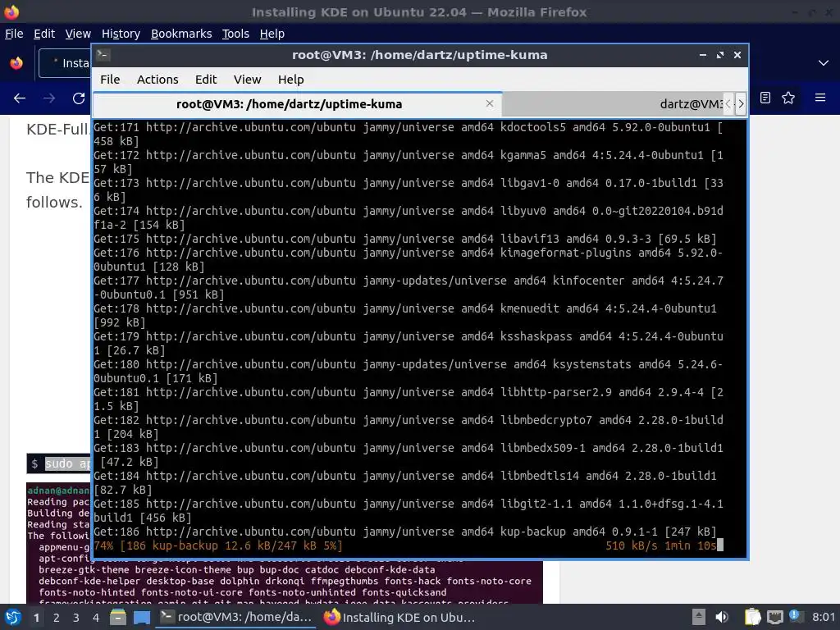Open the volume control tray icon
The height and width of the screenshot is (630, 840).
[722, 617]
